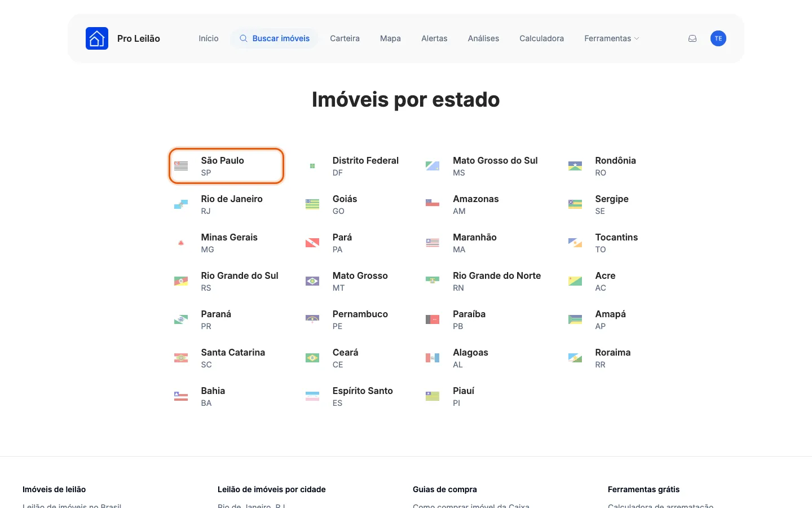Viewport: 812px width, 508px height.
Task: Click the Mato Grosso do Sul flag
Action: [433, 166]
